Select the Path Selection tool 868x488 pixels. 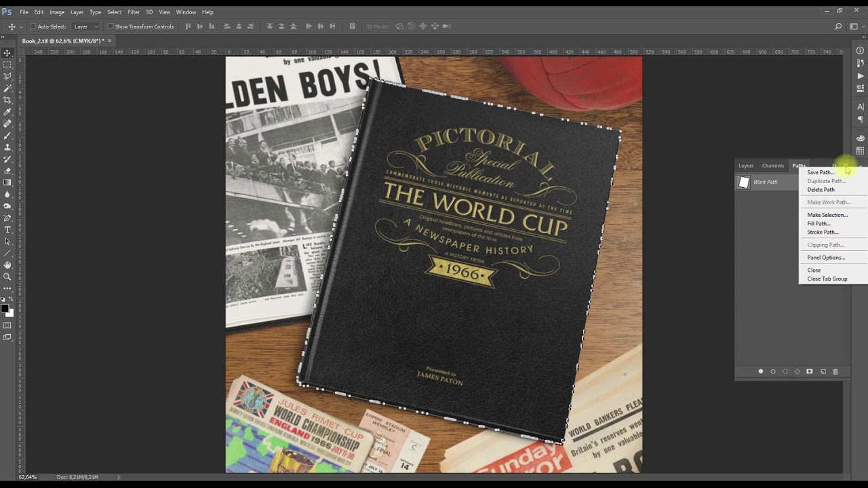pos(7,241)
